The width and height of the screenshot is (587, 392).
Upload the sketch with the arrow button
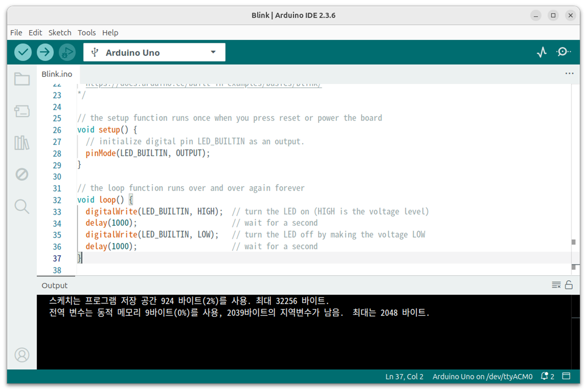(45, 52)
